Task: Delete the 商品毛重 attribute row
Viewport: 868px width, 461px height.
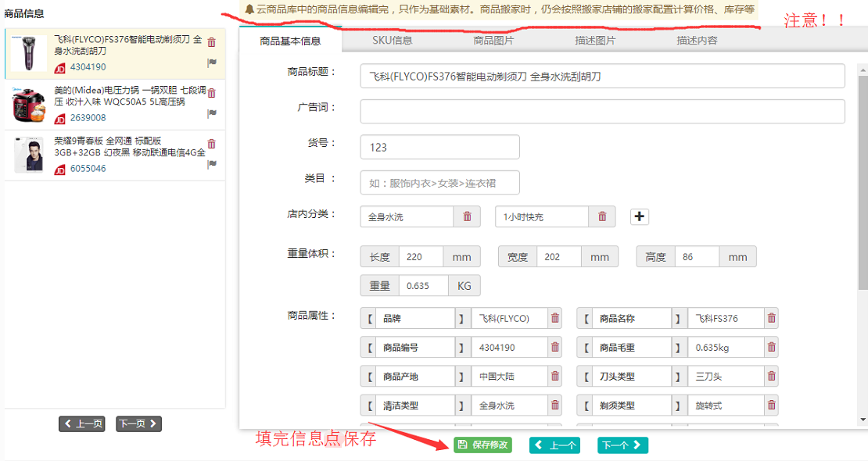Action: pos(771,347)
